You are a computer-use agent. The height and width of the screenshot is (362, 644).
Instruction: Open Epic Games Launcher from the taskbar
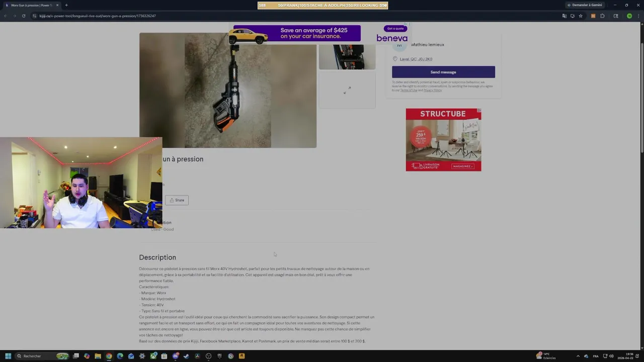[x=219, y=356]
